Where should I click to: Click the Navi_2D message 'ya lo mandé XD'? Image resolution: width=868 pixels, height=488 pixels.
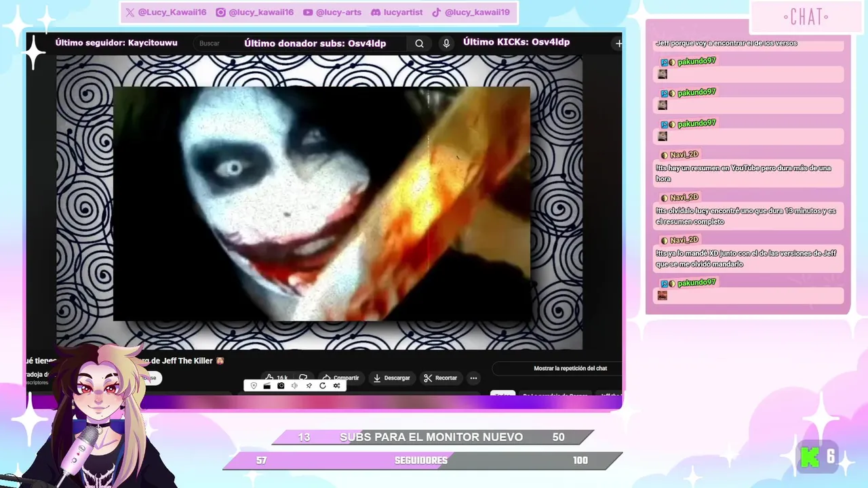coord(749,259)
